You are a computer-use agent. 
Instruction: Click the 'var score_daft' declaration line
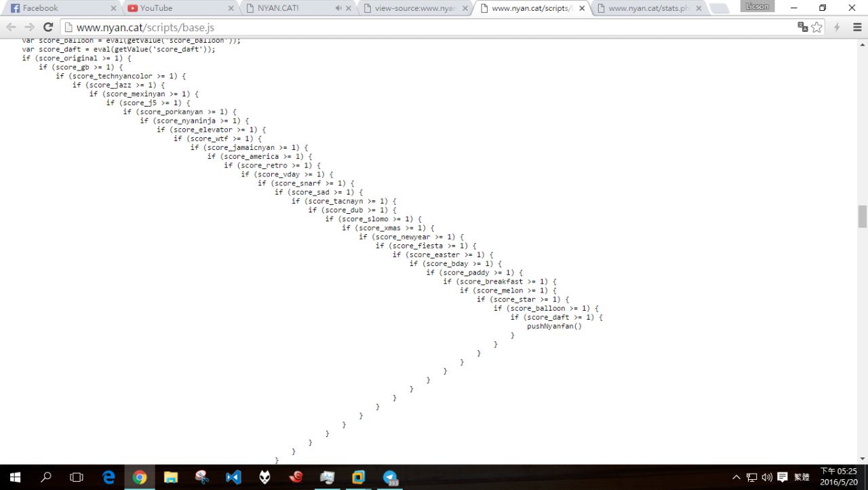pos(119,49)
